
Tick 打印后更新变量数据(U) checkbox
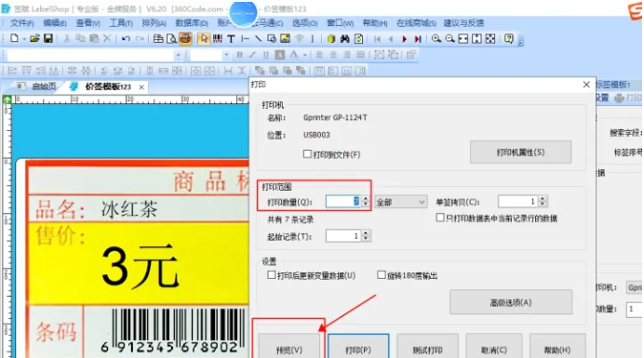[271, 275]
